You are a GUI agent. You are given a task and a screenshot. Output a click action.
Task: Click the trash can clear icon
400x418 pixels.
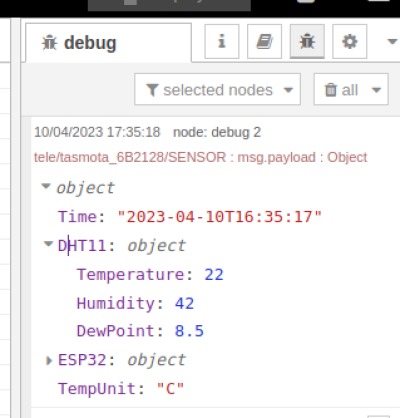pos(331,90)
